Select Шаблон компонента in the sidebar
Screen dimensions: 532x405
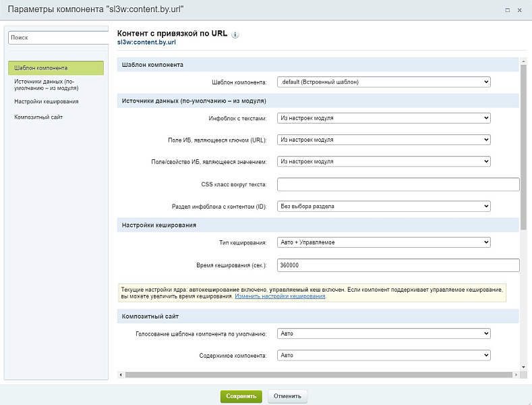tap(56, 68)
